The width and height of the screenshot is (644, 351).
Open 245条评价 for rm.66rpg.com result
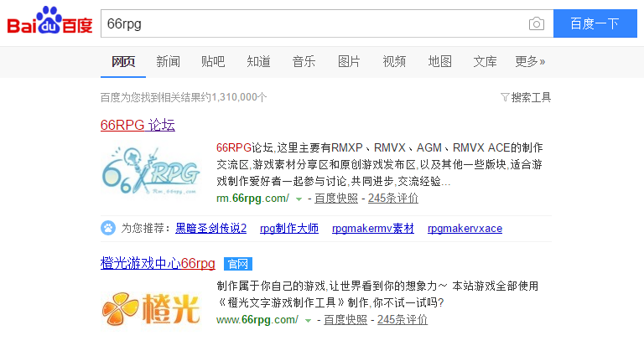[393, 199]
